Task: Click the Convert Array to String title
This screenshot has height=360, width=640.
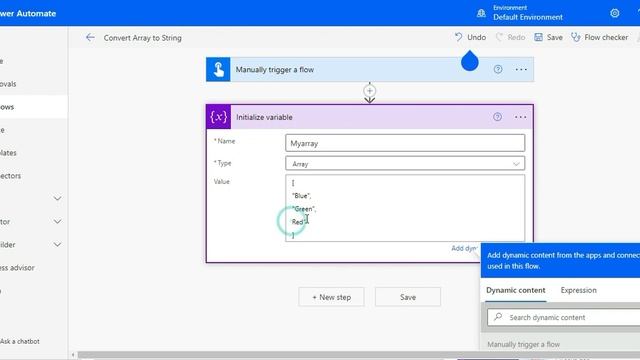Action: (142, 38)
